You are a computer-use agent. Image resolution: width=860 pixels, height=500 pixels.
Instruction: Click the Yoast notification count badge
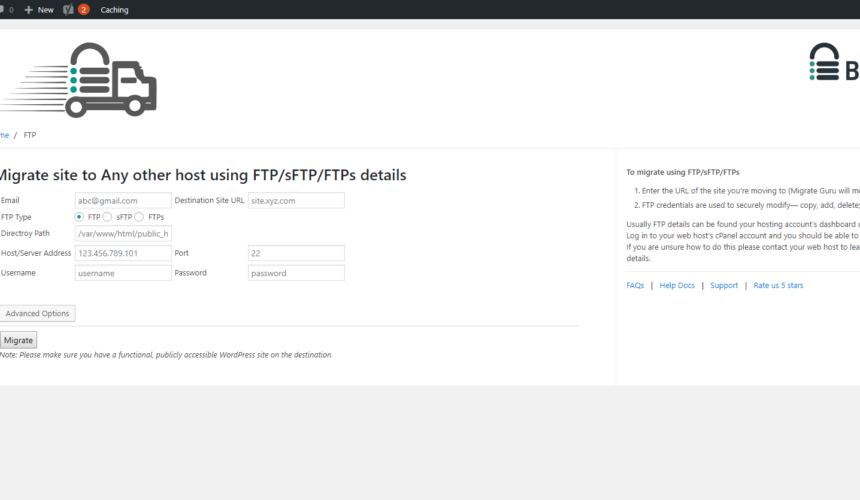pyautogui.click(x=83, y=10)
